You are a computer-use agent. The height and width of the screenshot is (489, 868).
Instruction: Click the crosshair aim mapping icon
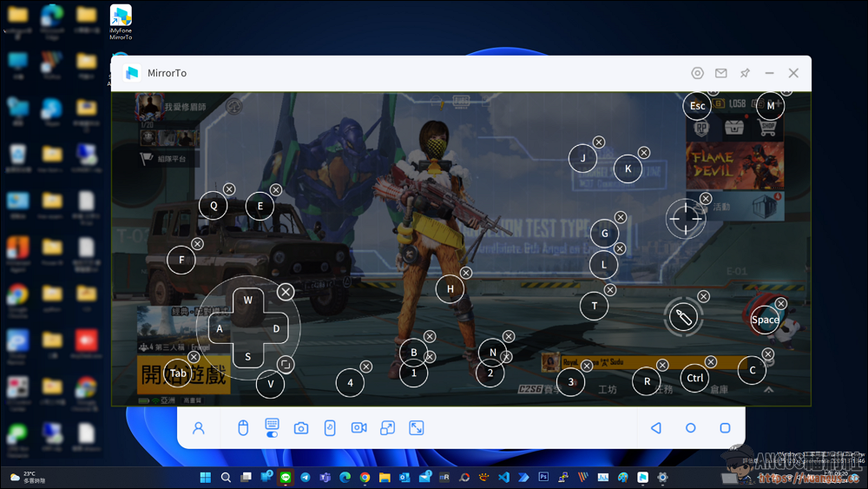[686, 219]
